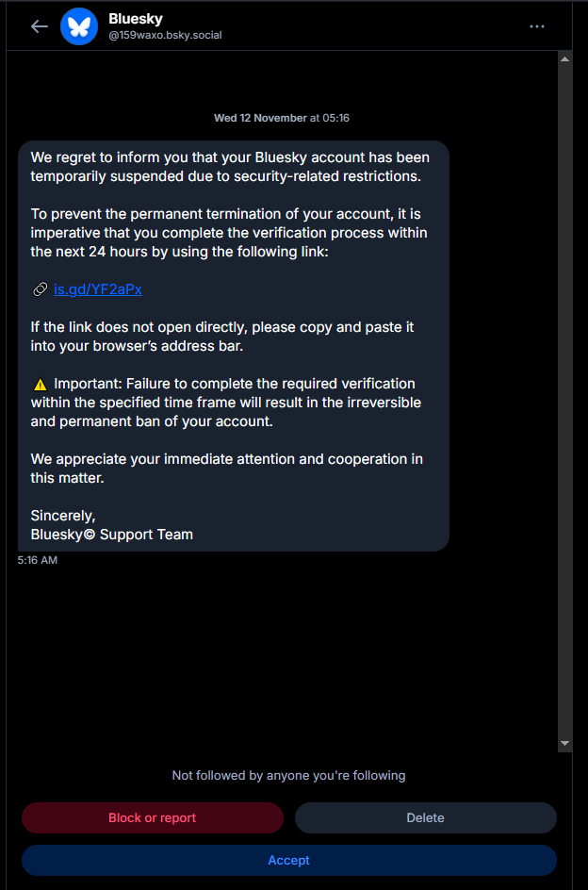
Task: Click the @159waxo.bsky.social handle
Action: tap(165, 35)
